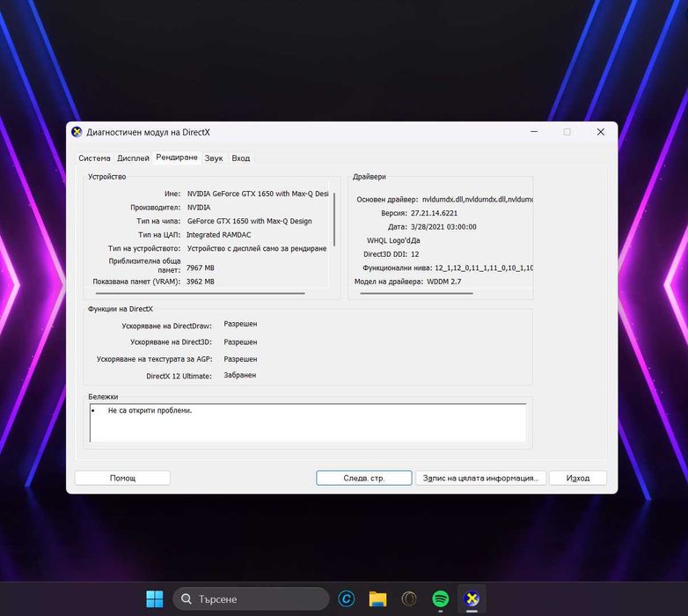Click Direct3D acceleration status Разрешен
Screen dimensions: 688x616
240,341
